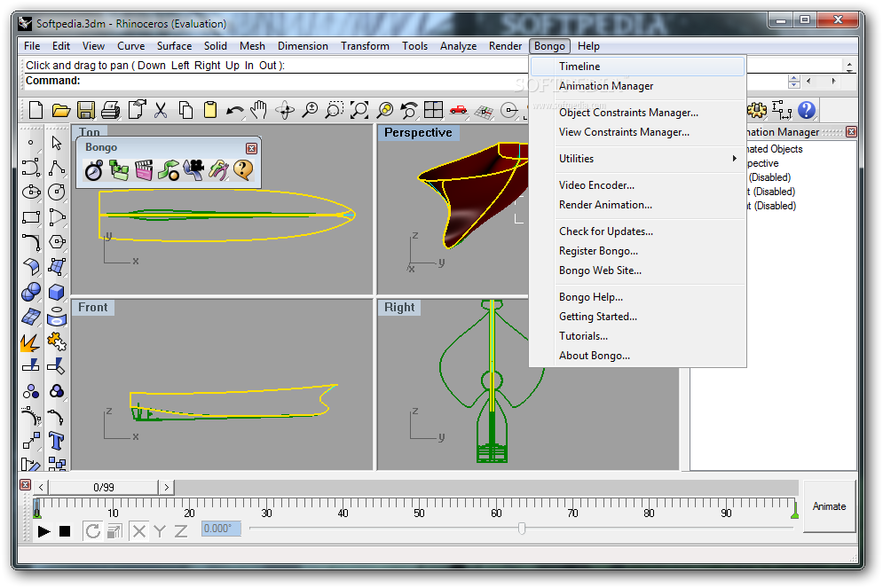This screenshot has height=588, width=883.
Task: Save the model with the floppy disk icon
Action: (x=85, y=110)
